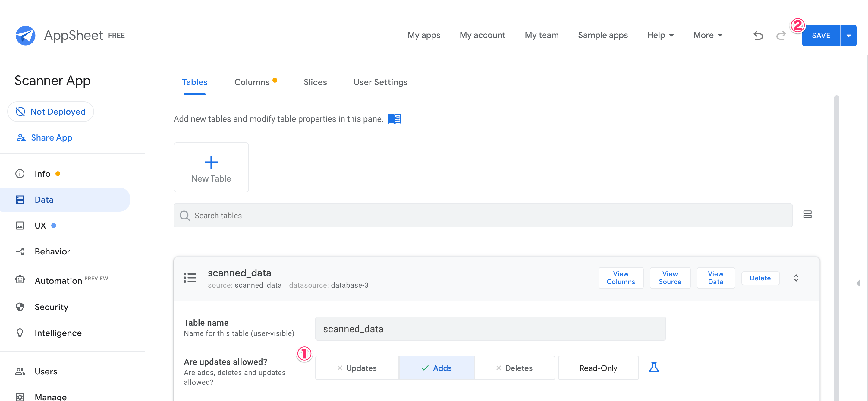Click the scanned_data list icon
This screenshot has width=868, height=401.
(190, 278)
